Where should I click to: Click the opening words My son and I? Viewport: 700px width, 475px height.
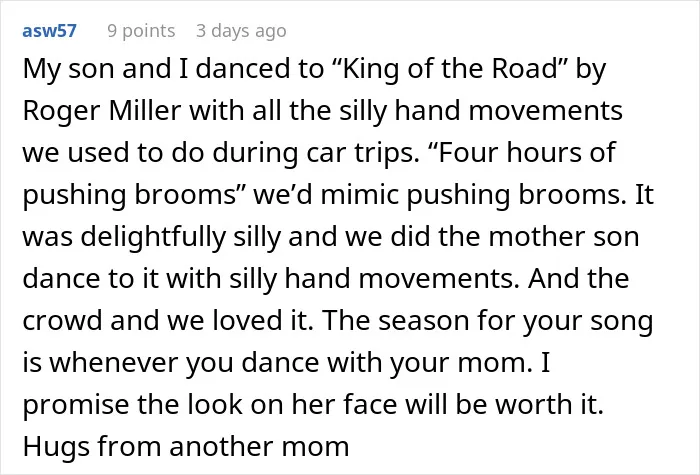point(105,69)
